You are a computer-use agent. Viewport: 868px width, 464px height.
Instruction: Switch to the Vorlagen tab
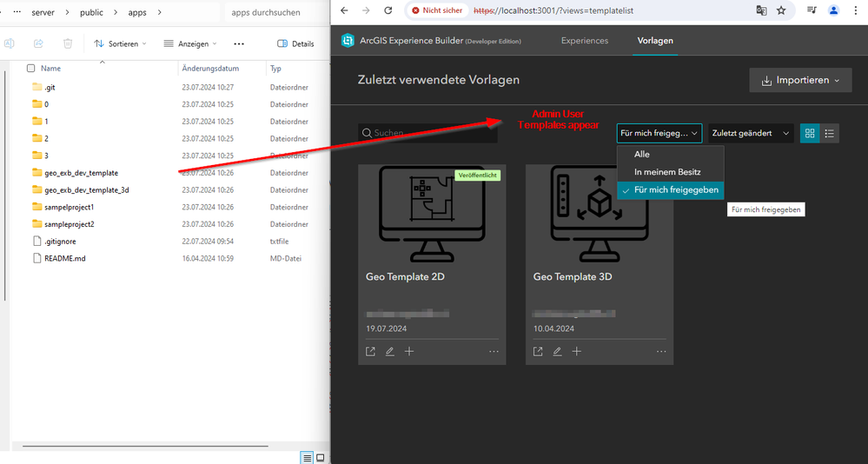pyautogui.click(x=655, y=41)
